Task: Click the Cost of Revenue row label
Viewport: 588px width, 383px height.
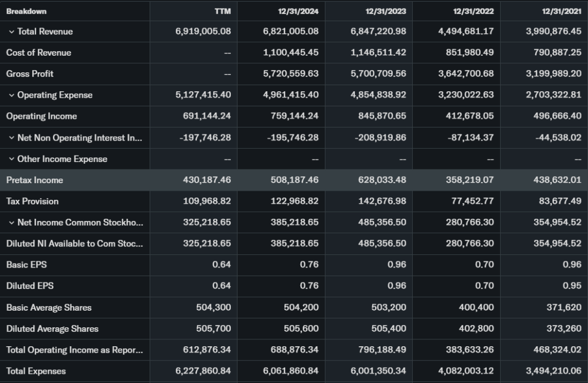Action: 38,53
